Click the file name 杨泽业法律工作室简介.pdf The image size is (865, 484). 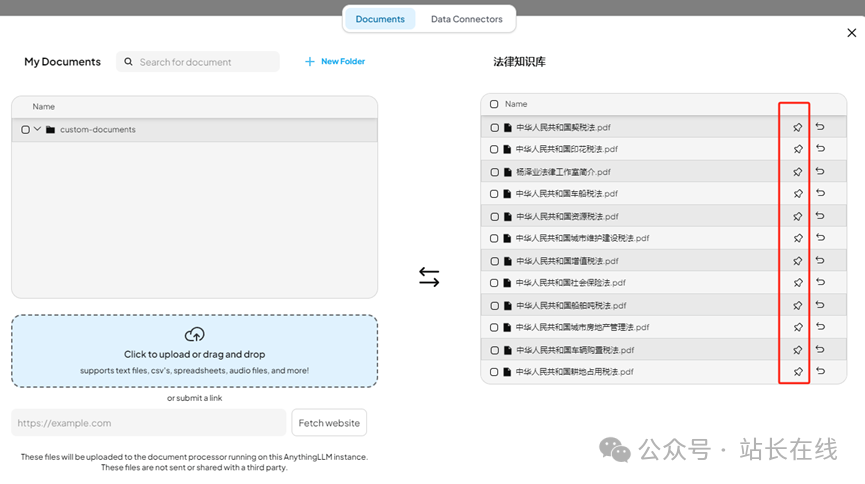563,172
